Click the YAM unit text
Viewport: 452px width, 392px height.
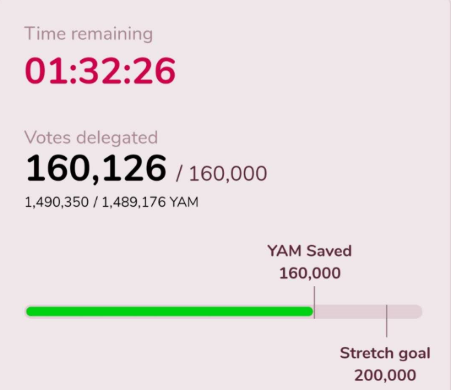click(x=184, y=202)
